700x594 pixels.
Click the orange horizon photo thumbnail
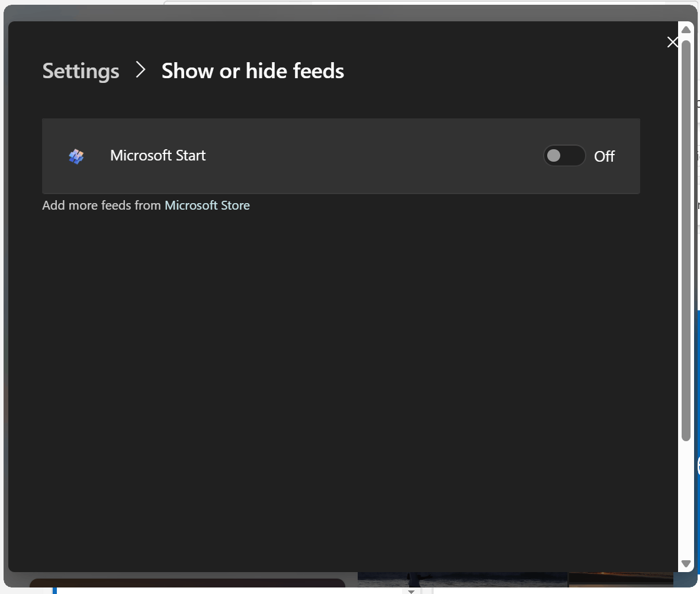(621, 579)
